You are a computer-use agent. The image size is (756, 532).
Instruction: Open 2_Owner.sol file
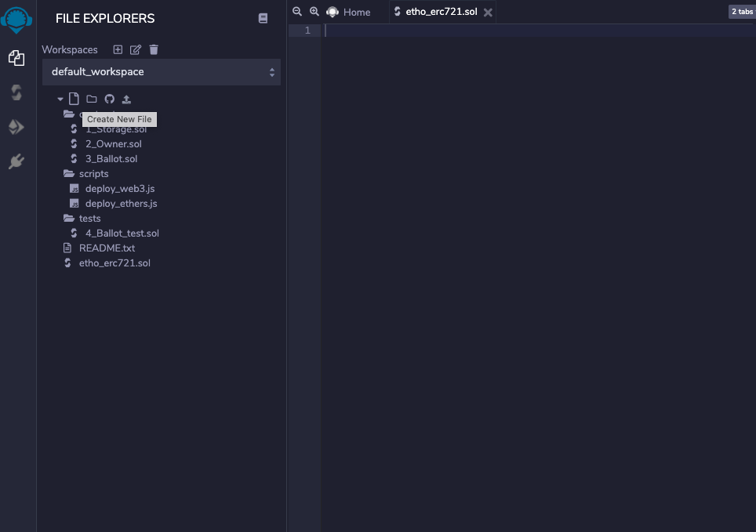point(114,143)
